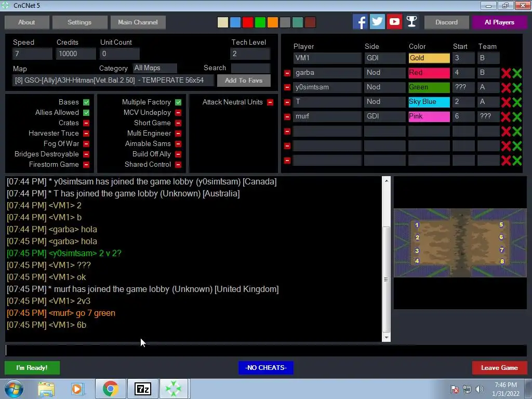Click the green X next to y0simtsam
This screenshot has width=532, height=399.
coord(517,87)
